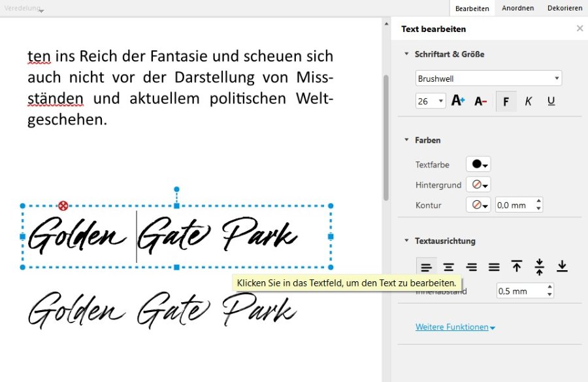The image size is (588, 382).
Task: Toggle bold formatting (F)
Action: [506, 101]
